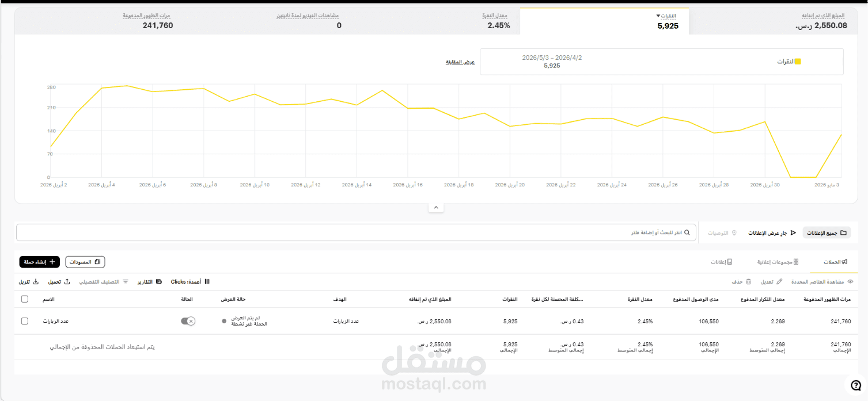Sort by 'الهدف' column header
The height and width of the screenshot is (401, 868).
(x=340, y=299)
